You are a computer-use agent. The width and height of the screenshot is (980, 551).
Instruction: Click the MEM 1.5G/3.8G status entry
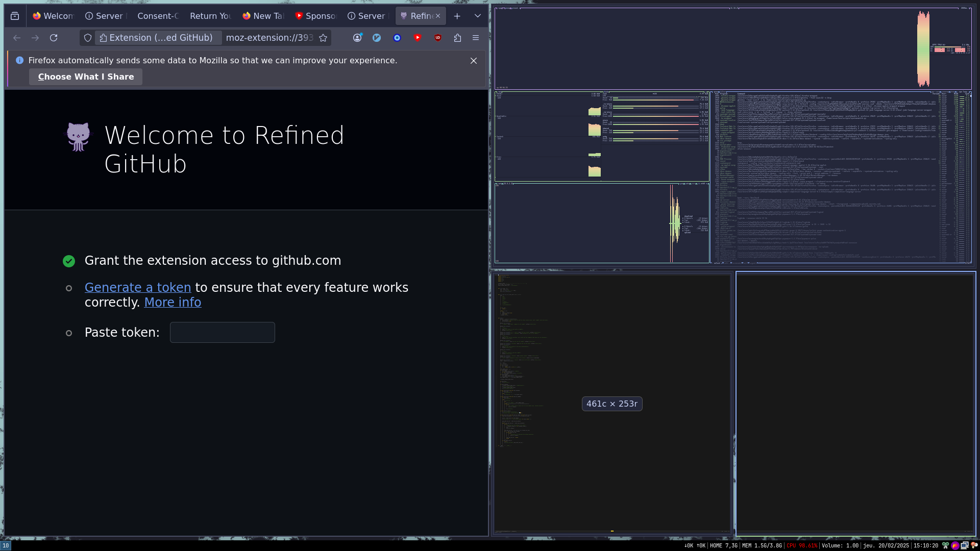coord(762,545)
